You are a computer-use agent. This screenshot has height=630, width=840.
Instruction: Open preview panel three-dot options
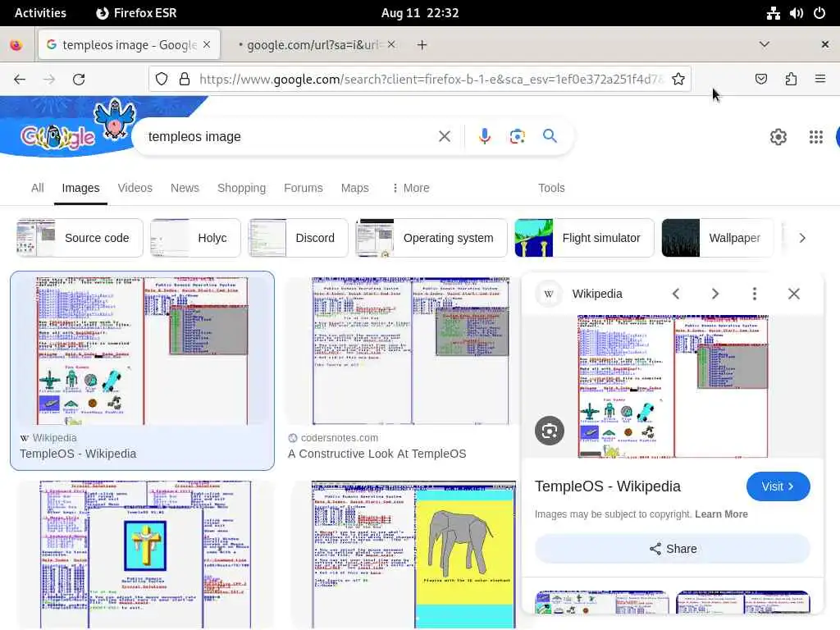pos(755,294)
